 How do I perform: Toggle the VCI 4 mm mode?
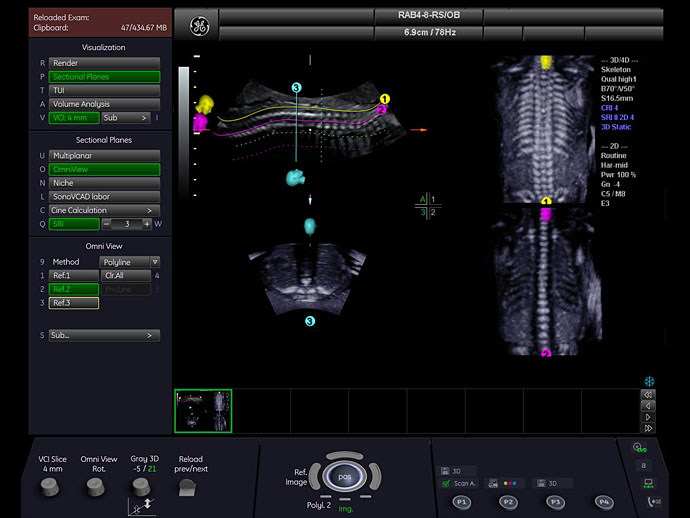click(x=74, y=118)
